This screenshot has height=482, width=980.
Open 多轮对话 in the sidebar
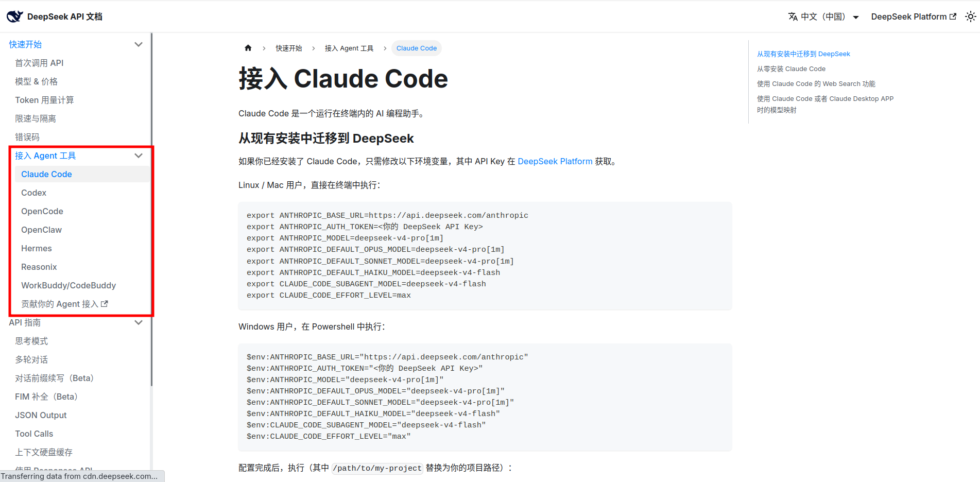pyautogui.click(x=31, y=359)
